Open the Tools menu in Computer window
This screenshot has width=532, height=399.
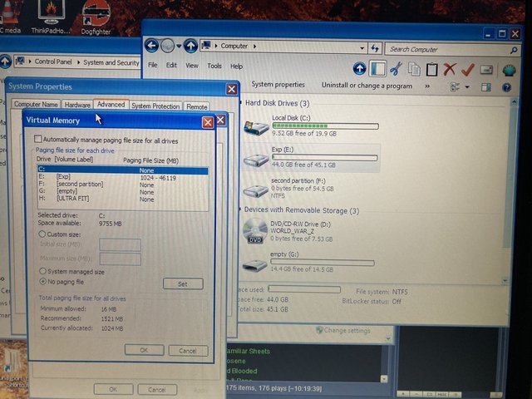click(214, 66)
